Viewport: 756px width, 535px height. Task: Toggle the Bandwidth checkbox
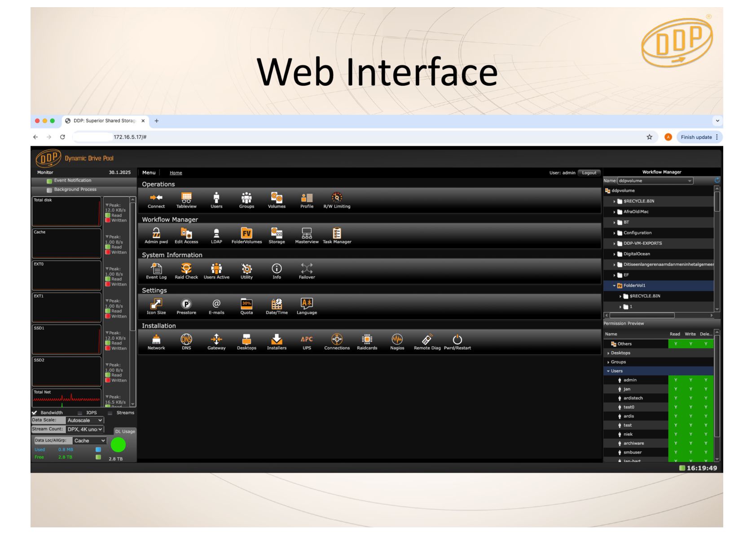coord(35,412)
